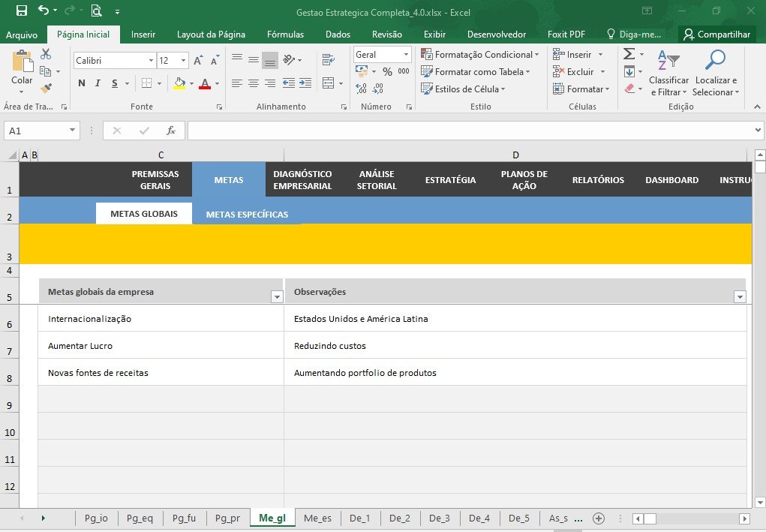Activate the Format Painter brush
The image size is (766, 532).
(x=46, y=89)
